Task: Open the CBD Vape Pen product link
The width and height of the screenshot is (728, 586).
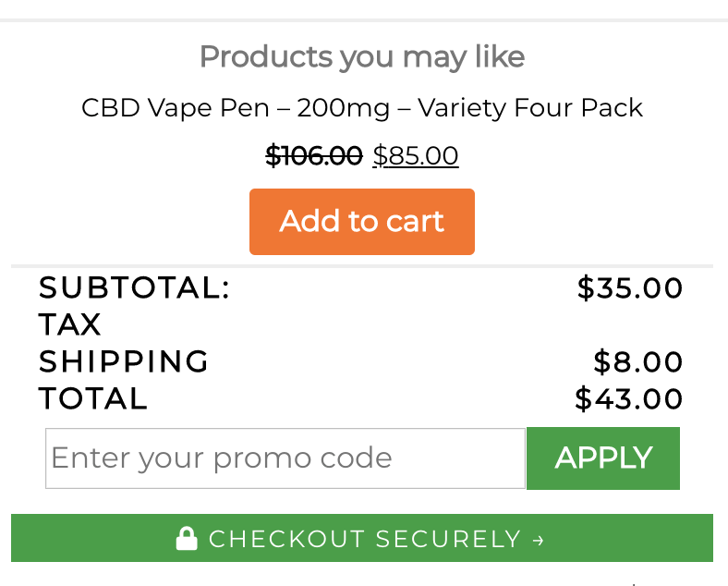Action: (x=362, y=108)
